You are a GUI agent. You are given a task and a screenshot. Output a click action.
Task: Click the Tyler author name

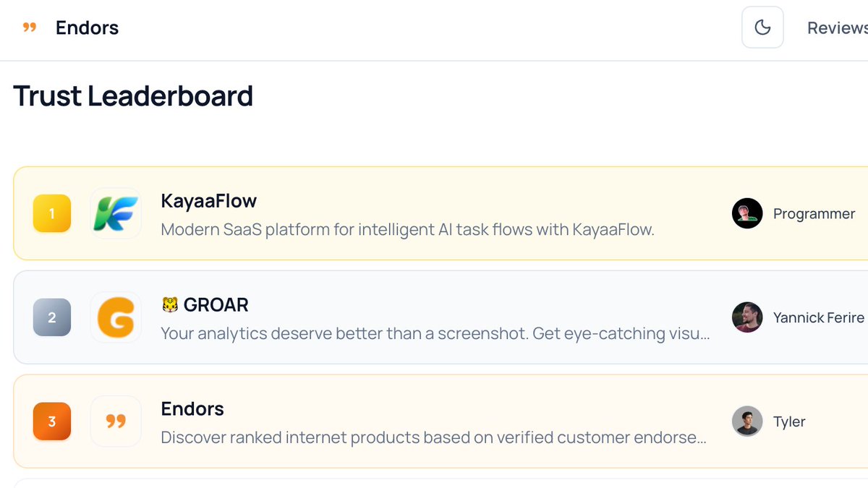789,421
